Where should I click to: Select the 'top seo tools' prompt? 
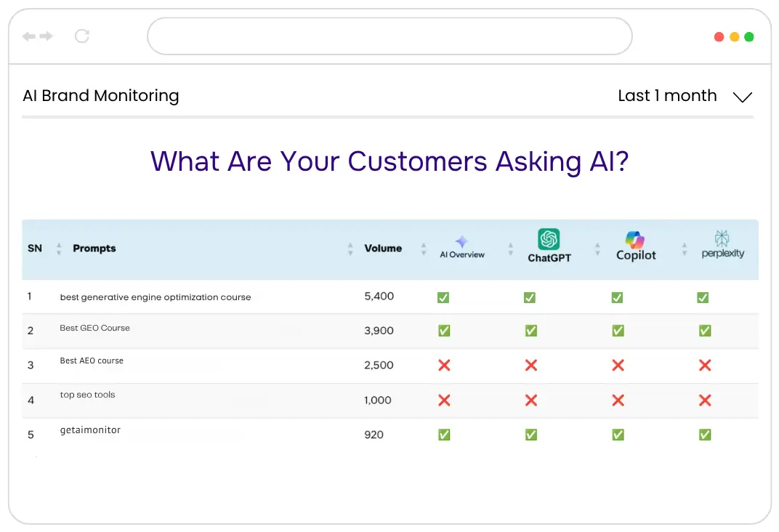pos(87,395)
